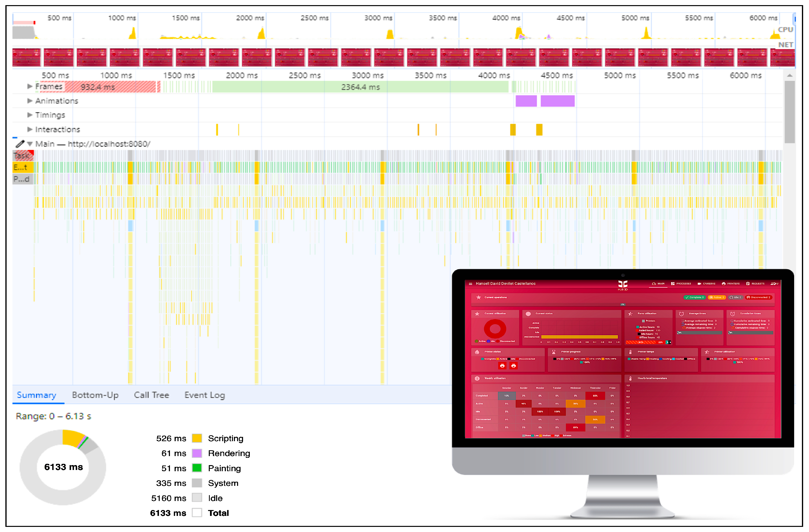Switch to the Bottom-Up tab
This screenshot has width=809, height=532.
95,395
